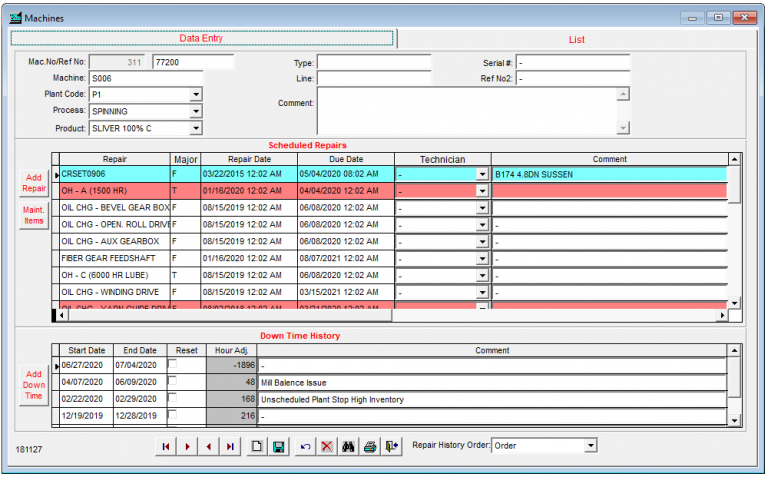Open Technician dropdown for OH - A (1500 HR)
This screenshot has height=477, width=768.
pos(482,191)
